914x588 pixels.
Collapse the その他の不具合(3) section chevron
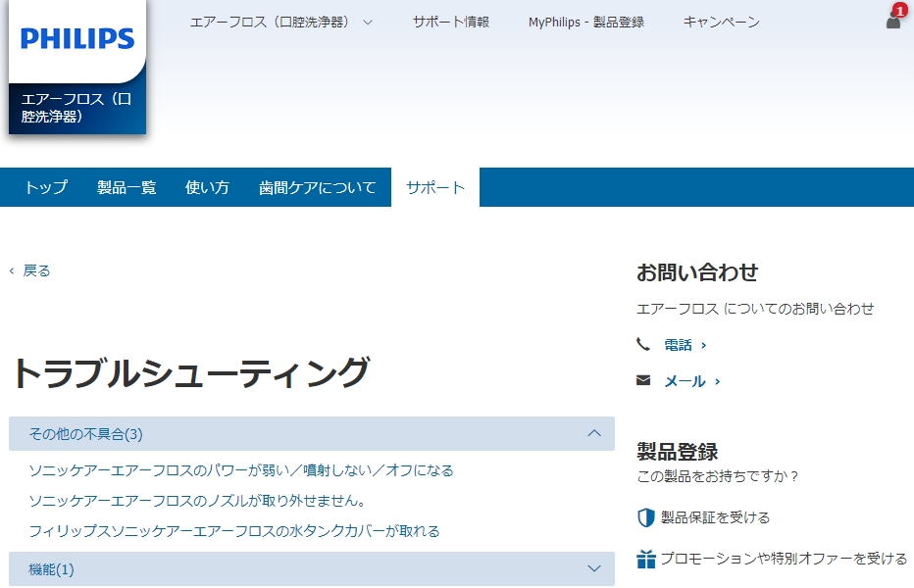point(594,433)
